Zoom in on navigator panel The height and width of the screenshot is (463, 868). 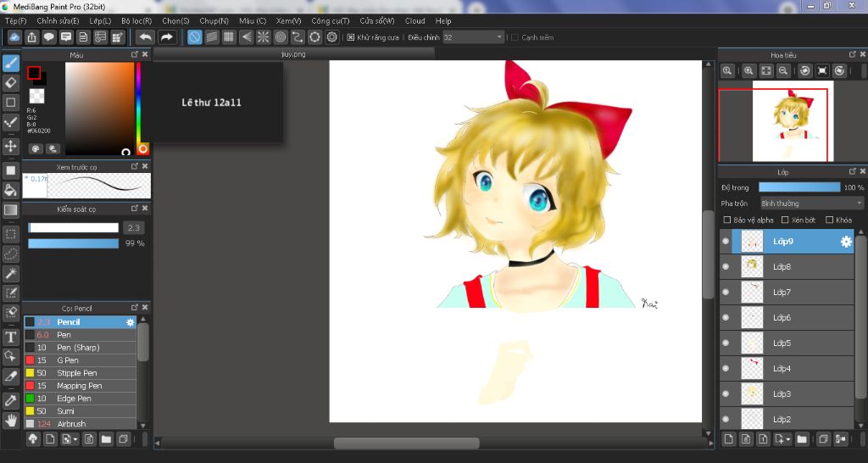748,70
